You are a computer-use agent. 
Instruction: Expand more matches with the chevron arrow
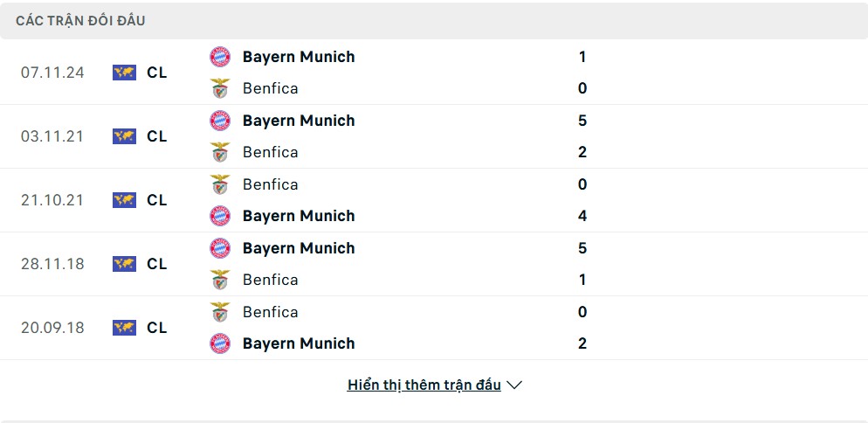point(514,385)
